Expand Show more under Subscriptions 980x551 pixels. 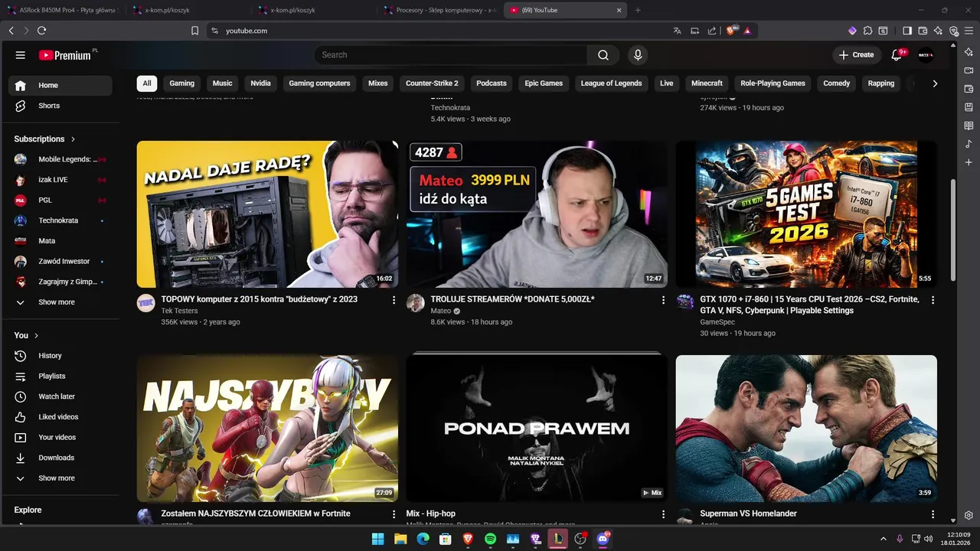(60, 302)
